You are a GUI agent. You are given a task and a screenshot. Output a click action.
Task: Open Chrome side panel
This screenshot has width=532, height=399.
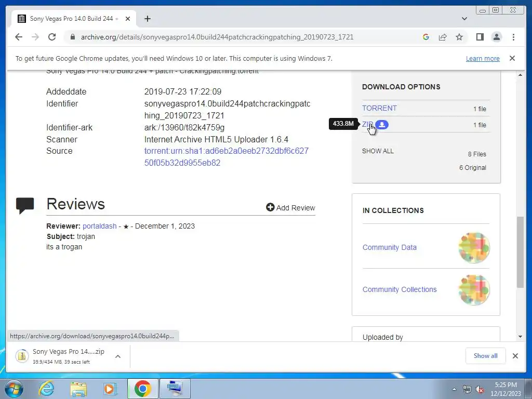point(480,37)
